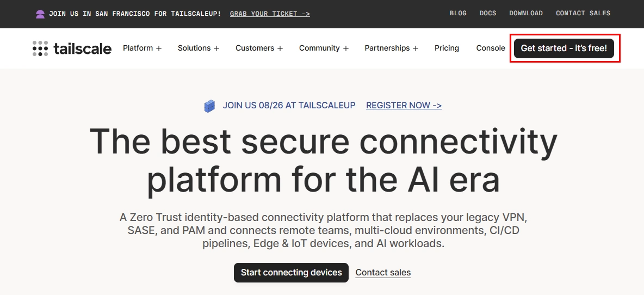Image resolution: width=644 pixels, height=295 pixels.
Task: Click the blue cube icon beside the TailscaleUp announcement
Action: click(209, 106)
